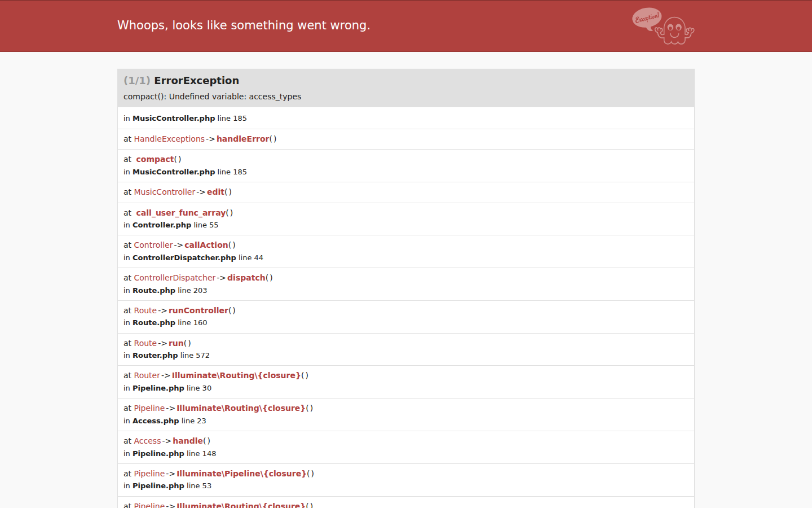Click the Route run method link
Screen dimensions: 812x508
pyautogui.click(x=176, y=343)
